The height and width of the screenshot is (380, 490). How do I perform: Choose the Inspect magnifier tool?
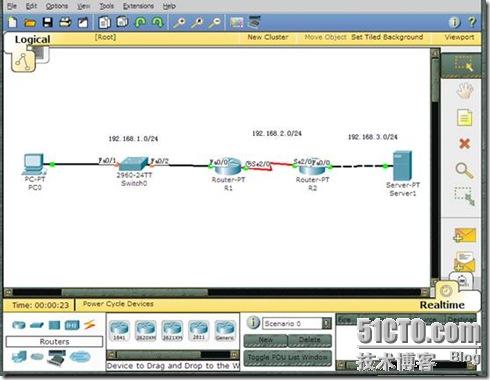(464, 170)
